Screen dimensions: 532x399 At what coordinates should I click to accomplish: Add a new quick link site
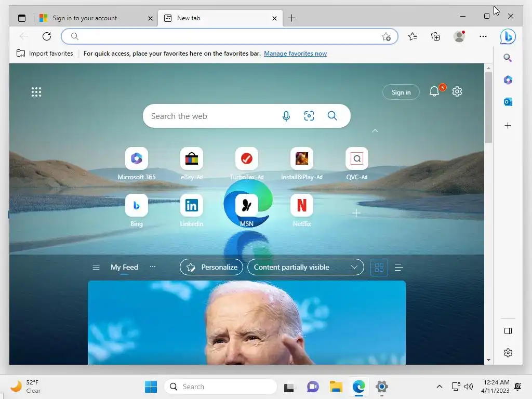[x=356, y=214]
